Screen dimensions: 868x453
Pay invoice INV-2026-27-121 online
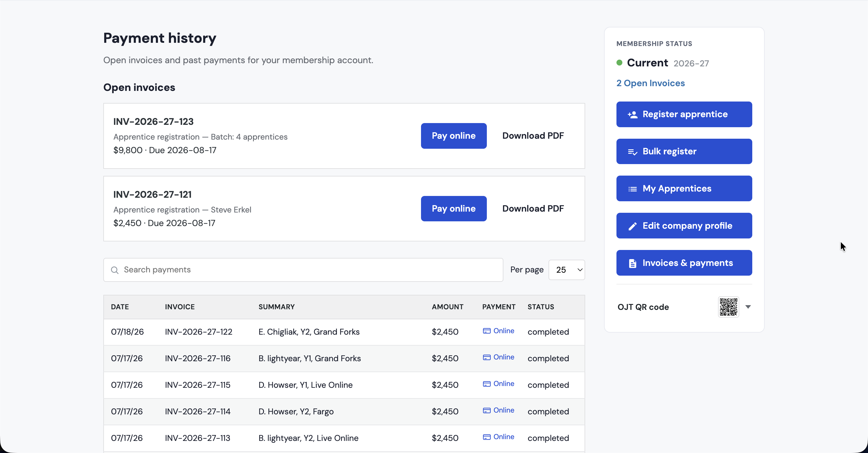coord(453,208)
